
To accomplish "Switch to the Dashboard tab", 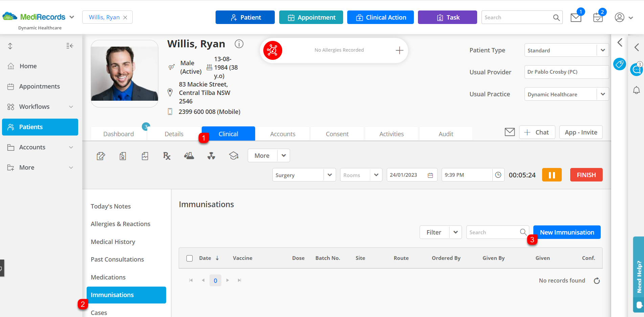I will 118,134.
